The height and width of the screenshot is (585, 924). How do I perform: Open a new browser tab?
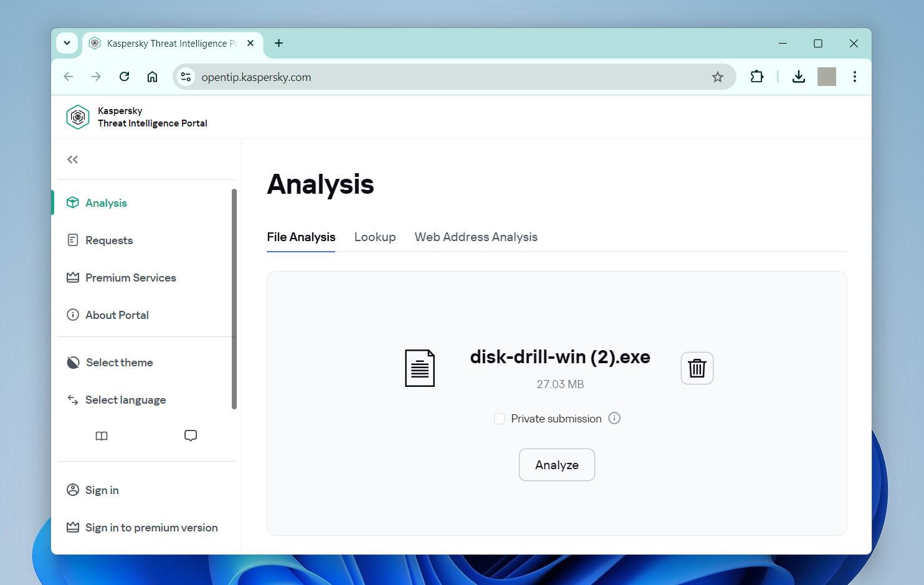(279, 43)
